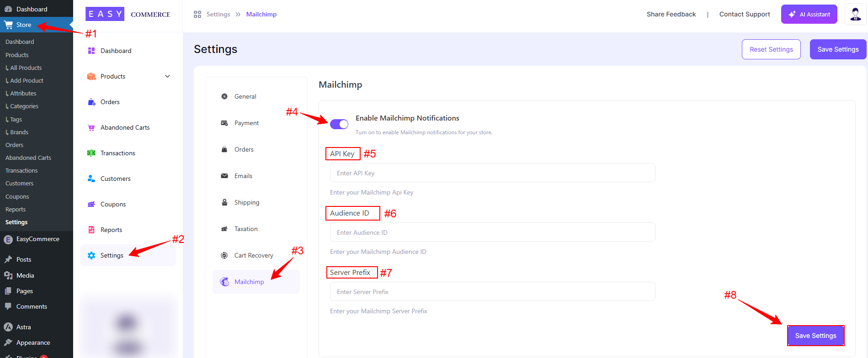The width and height of the screenshot is (868, 358).
Task: Click the Contact Support link
Action: [x=745, y=14]
